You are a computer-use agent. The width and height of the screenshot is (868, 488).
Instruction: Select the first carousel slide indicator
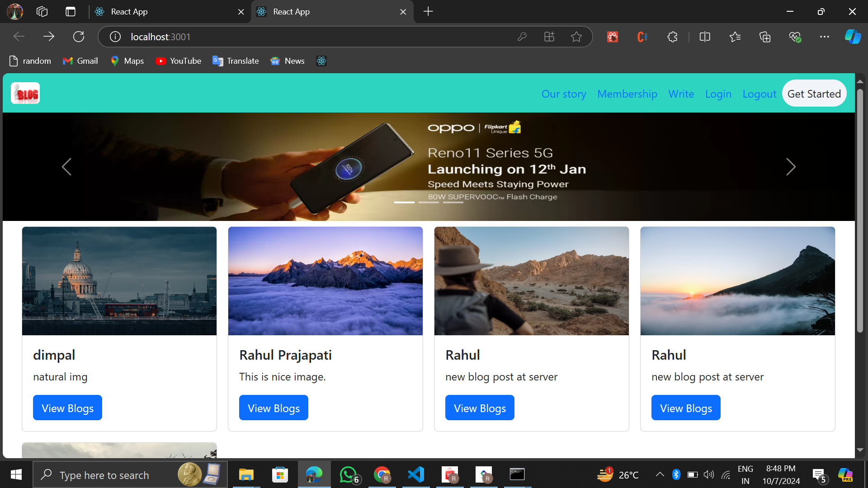coord(404,202)
